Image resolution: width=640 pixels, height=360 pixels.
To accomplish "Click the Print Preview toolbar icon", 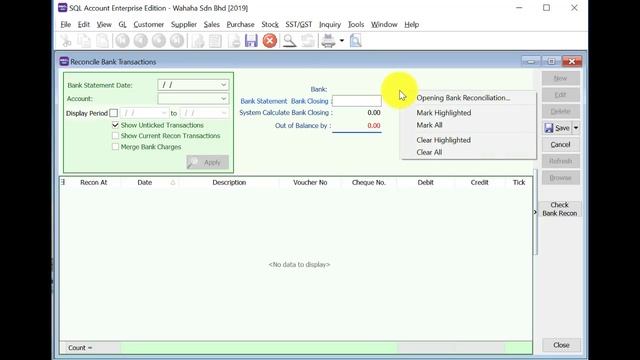I will coord(356,41).
